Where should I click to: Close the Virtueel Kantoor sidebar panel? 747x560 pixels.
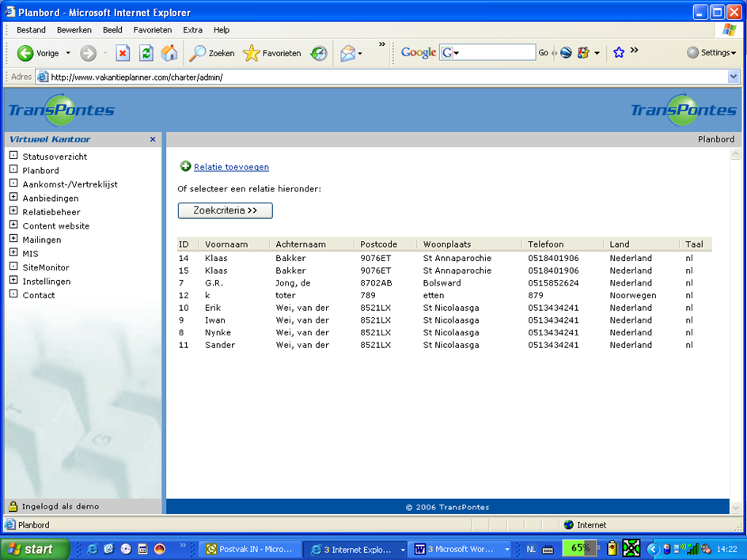(x=153, y=139)
